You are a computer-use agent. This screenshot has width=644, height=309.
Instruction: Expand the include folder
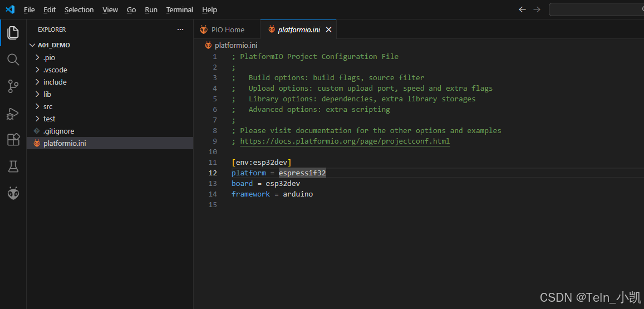click(110, 82)
